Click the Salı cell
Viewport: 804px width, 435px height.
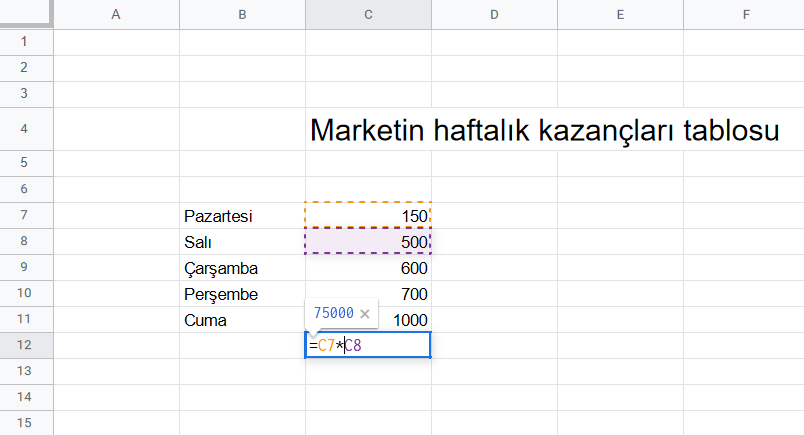[243, 241]
